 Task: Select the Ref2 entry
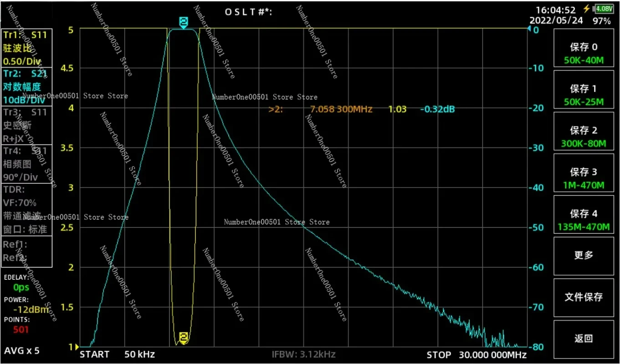(15, 258)
